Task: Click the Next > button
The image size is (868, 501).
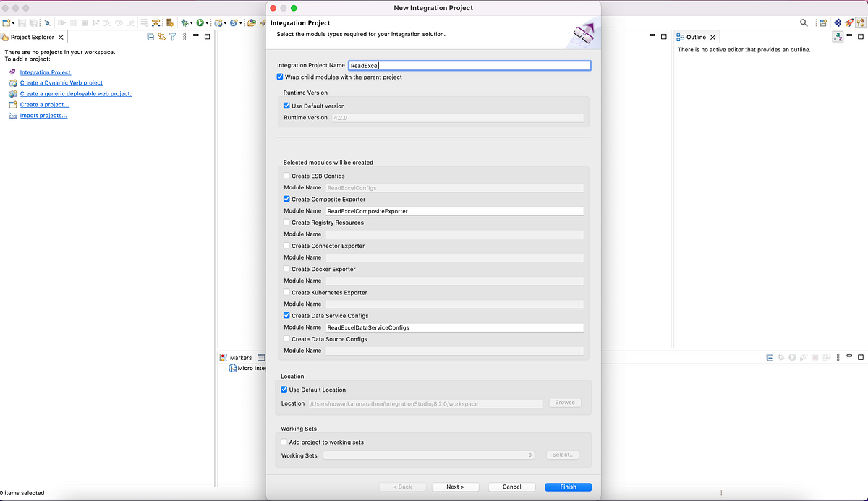Action: (x=455, y=487)
